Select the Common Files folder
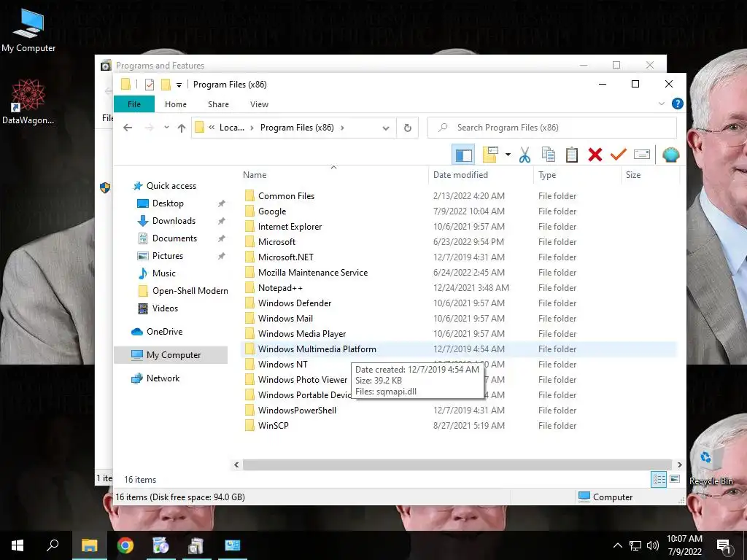Viewport: 747px width, 560px height. point(286,195)
